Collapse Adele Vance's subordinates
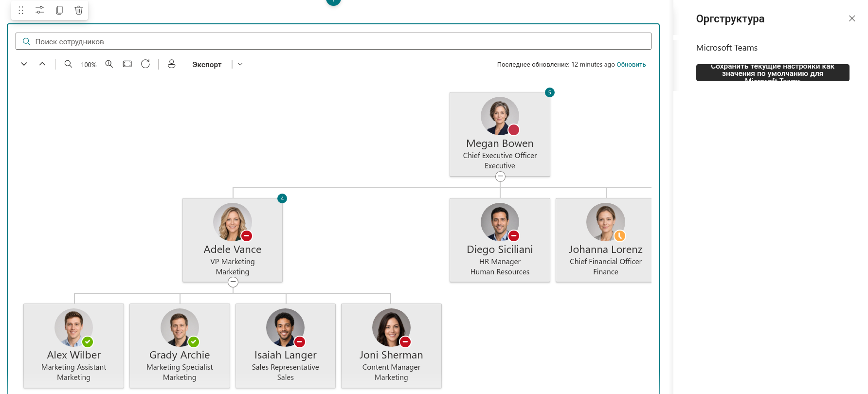 233,282
